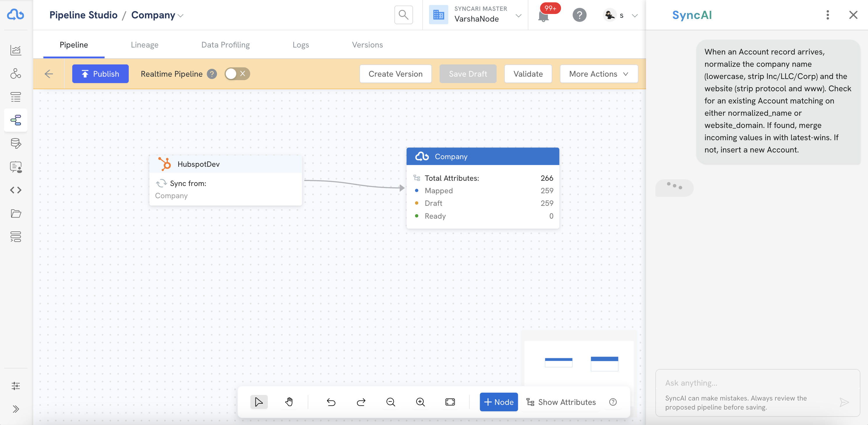Click the undo arrow
868x425 pixels.
click(x=331, y=402)
